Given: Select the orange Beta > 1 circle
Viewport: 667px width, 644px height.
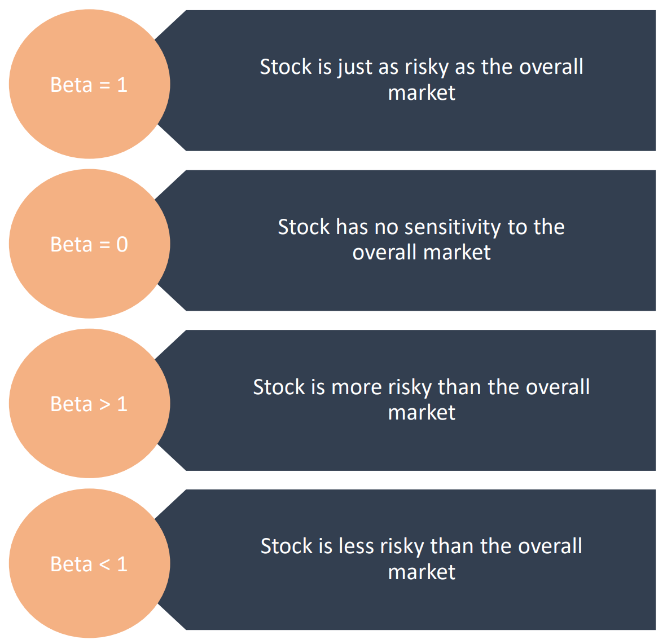Looking at the screenshot, I should pos(89,404).
